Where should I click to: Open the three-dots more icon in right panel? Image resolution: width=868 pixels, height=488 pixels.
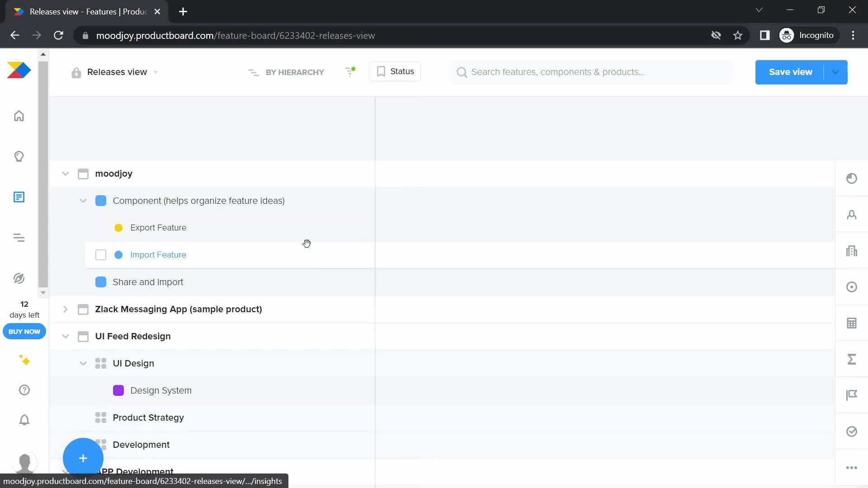(852, 468)
